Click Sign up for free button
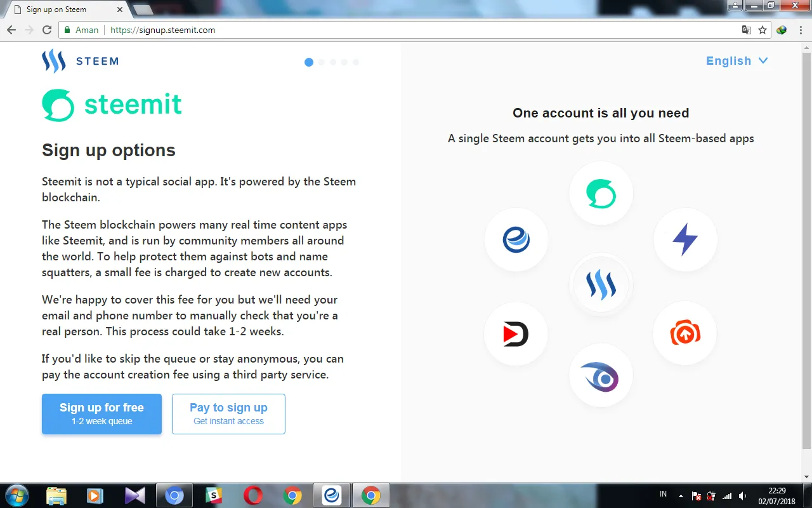Screen dimensions: 812x508 point(101,414)
